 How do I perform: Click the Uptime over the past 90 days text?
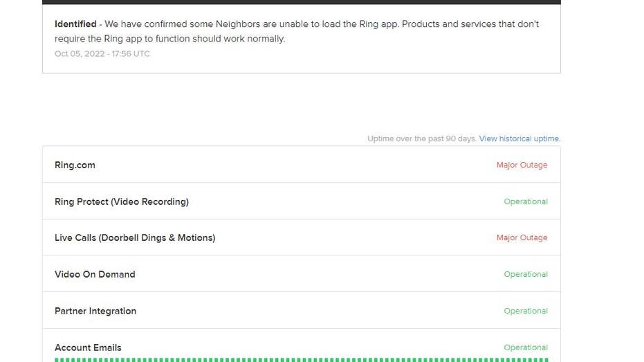click(x=422, y=138)
